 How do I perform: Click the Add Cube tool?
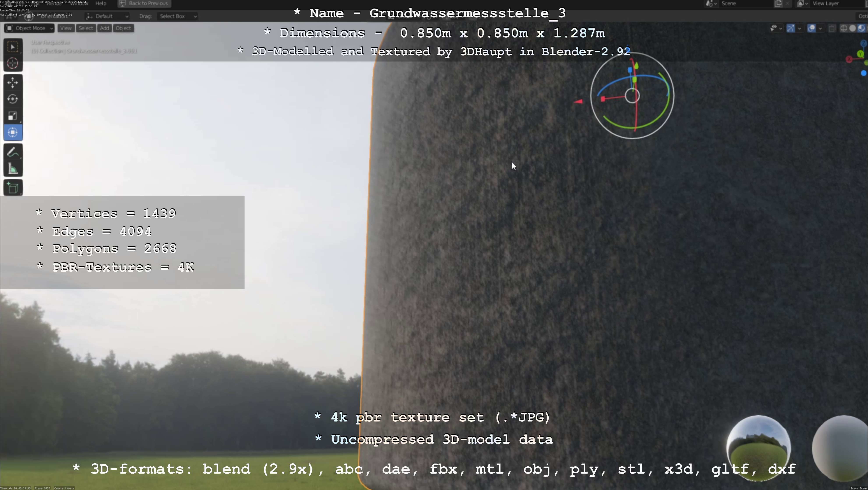pos(13,188)
